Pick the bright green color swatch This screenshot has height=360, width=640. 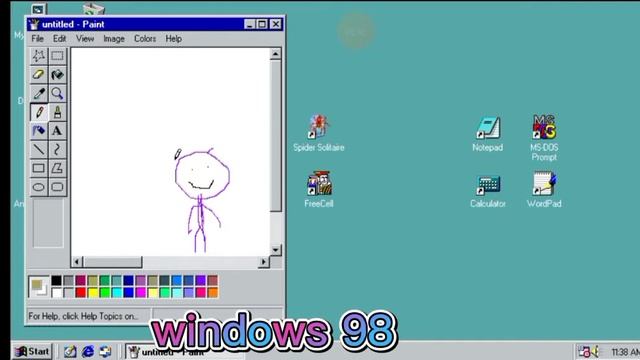point(105,292)
